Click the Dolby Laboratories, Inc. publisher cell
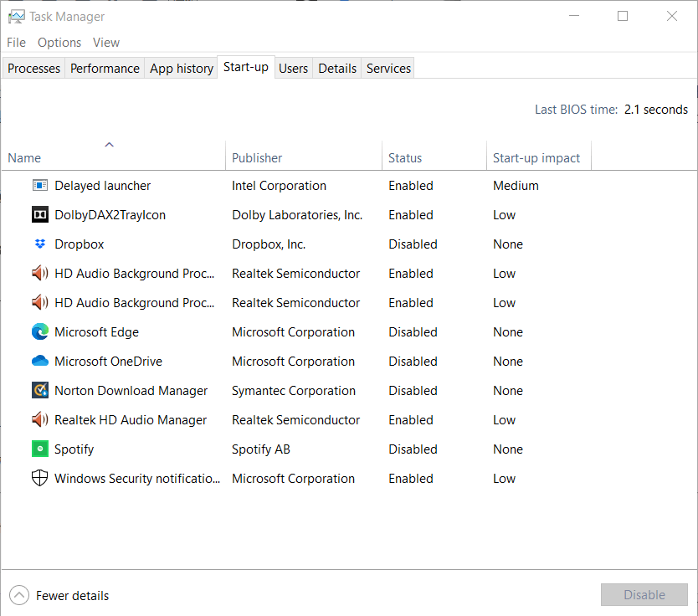698x616 pixels. [297, 215]
